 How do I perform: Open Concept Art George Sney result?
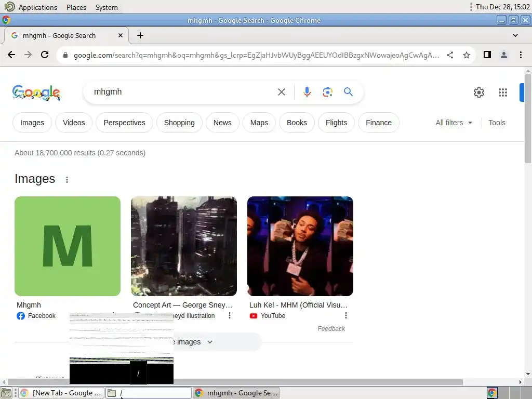(x=182, y=305)
